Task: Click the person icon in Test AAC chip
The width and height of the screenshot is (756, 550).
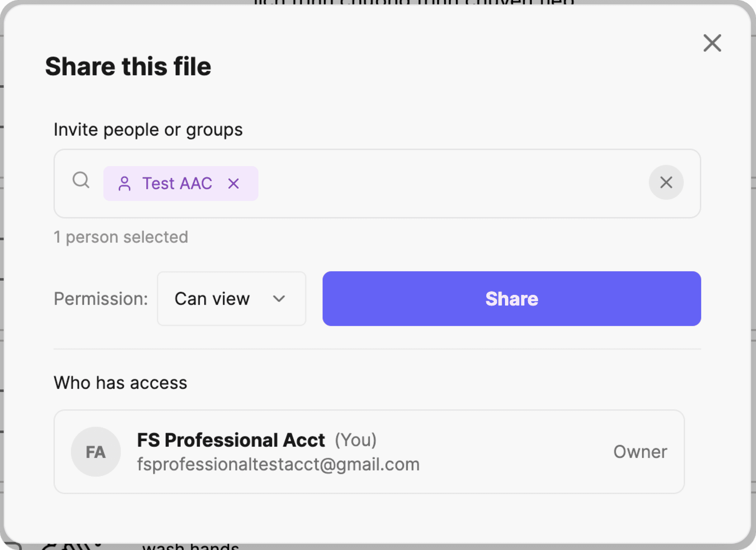Action: click(124, 184)
